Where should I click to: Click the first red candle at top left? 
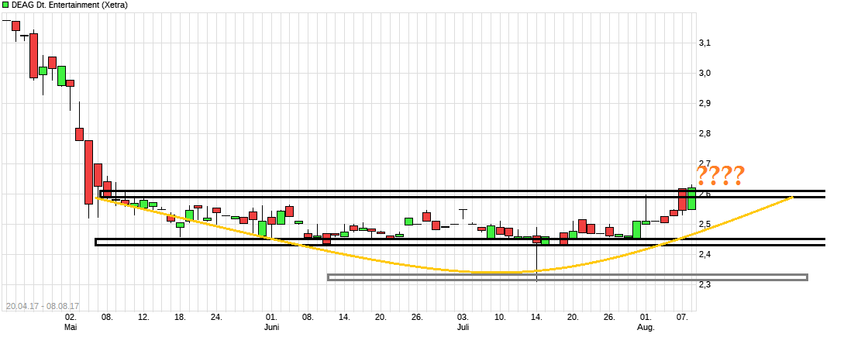tap(15, 26)
